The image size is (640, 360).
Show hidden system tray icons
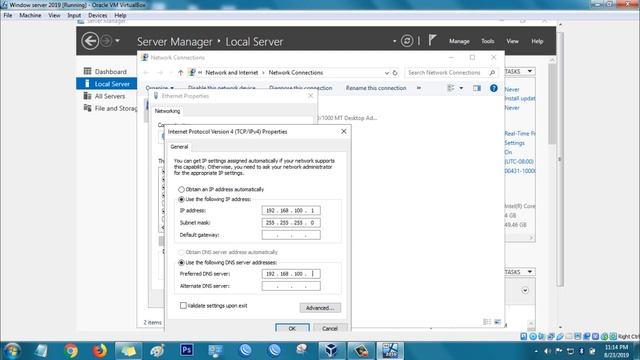click(536, 351)
